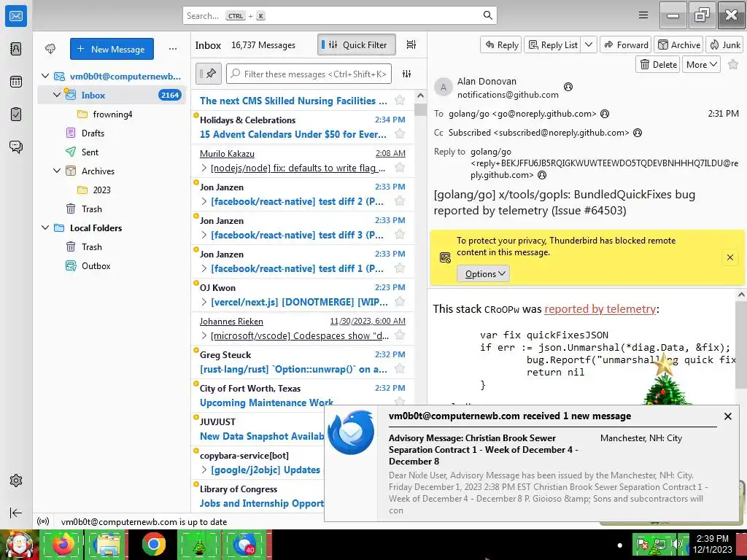The image size is (747, 560).
Task: Expand the nodejs/node thread
Action: point(204,168)
